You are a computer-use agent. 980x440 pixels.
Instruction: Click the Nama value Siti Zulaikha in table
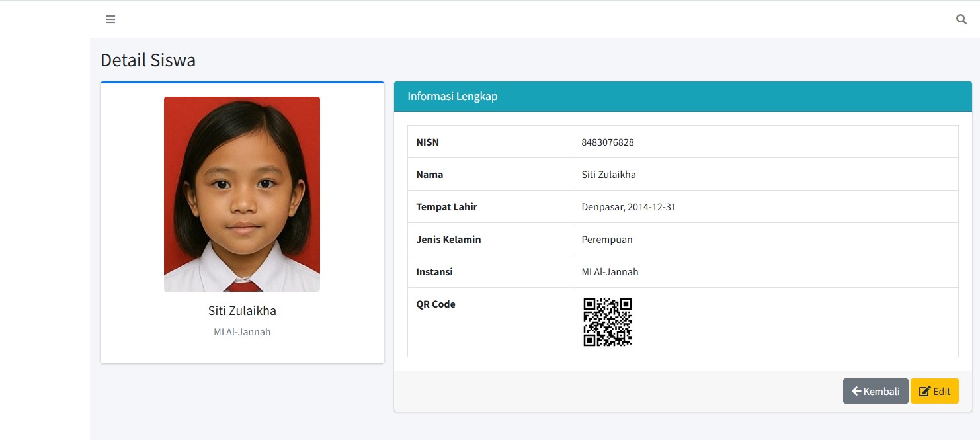[x=609, y=175]
